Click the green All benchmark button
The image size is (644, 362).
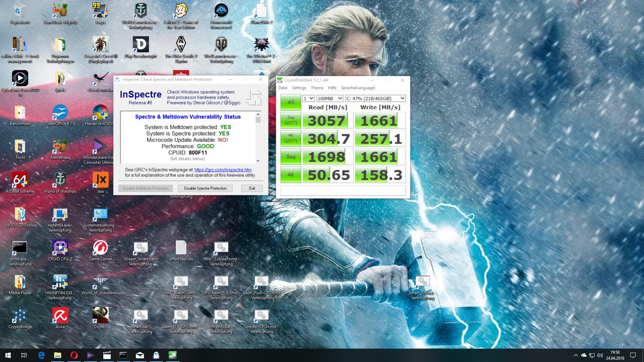click(x=291, y=102)
